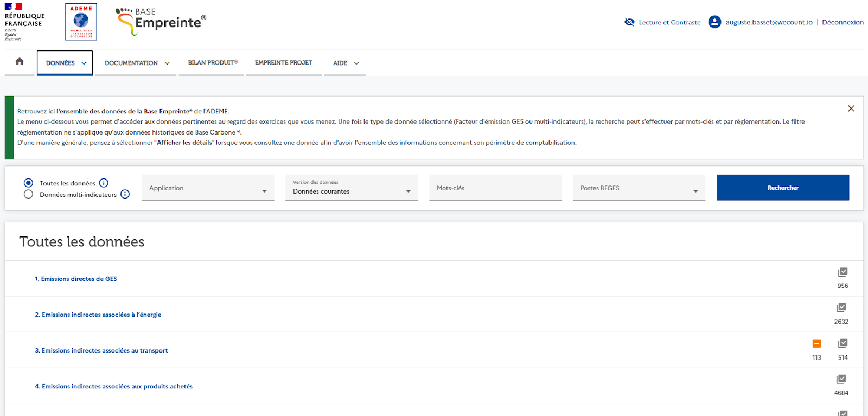Open the Application dropdown

tap(208, 188)
